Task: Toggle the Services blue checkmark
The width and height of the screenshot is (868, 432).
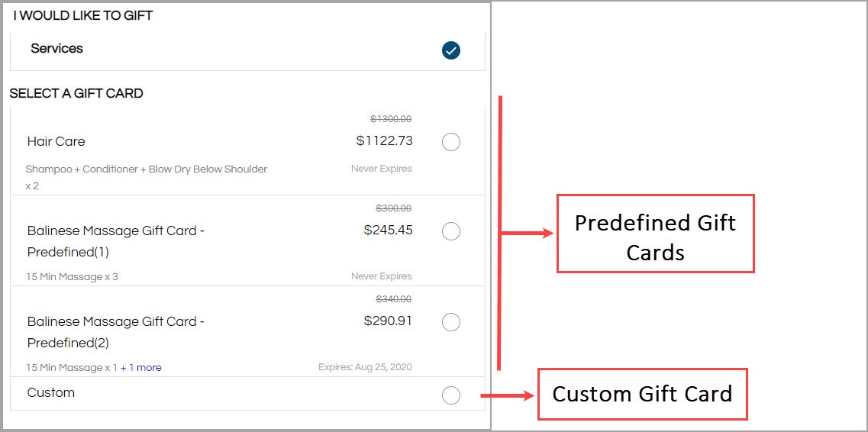Action: (451, 50)
